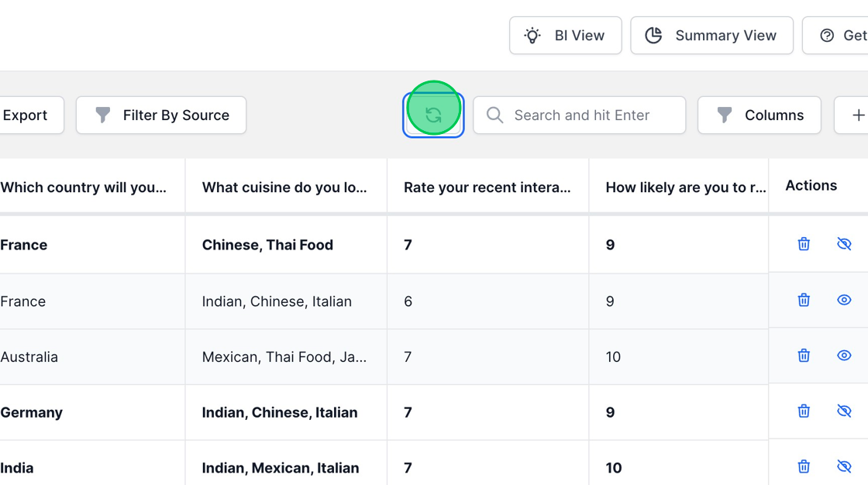Hide the Australia response using the eye toggle
The height and width of the screenshot is (485, 868).
tap(844, 355)
